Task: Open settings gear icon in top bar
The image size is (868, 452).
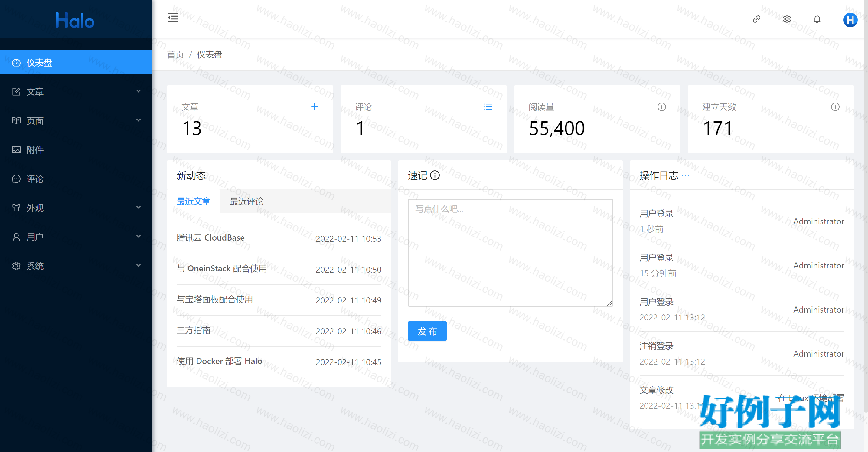Action: (x=787, y=19)
